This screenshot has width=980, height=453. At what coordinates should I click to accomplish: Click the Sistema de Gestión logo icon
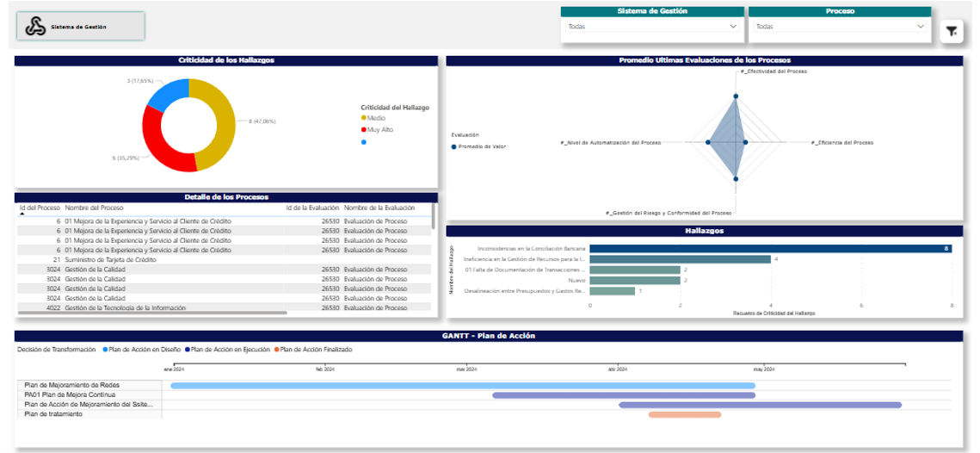(x=34, y=27)
